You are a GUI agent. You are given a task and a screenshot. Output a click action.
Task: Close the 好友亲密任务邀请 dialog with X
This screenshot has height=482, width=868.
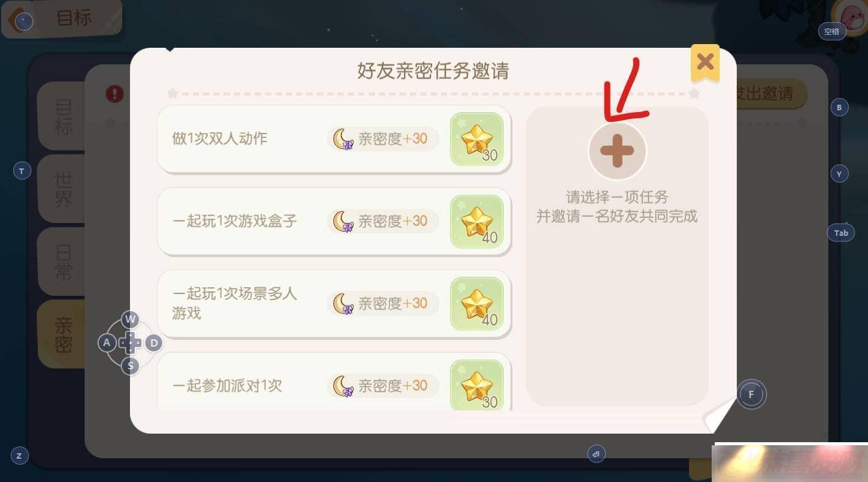click(x=705, y=62)
